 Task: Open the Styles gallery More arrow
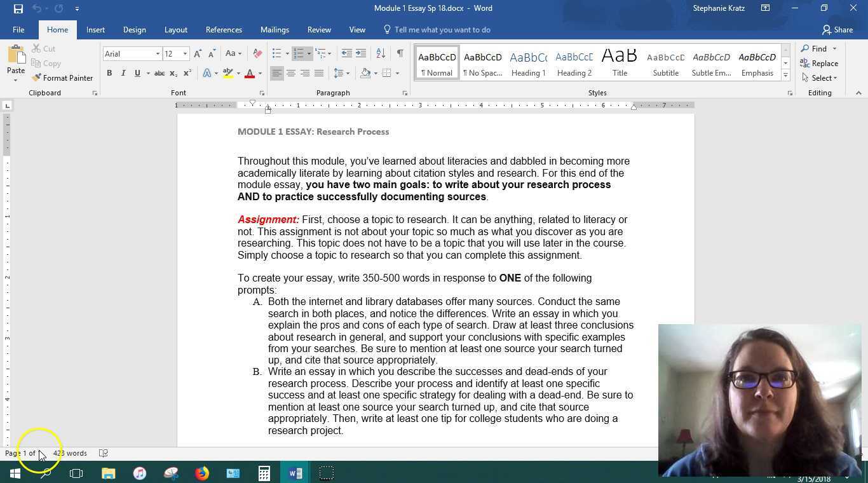(x=785, y=75)
